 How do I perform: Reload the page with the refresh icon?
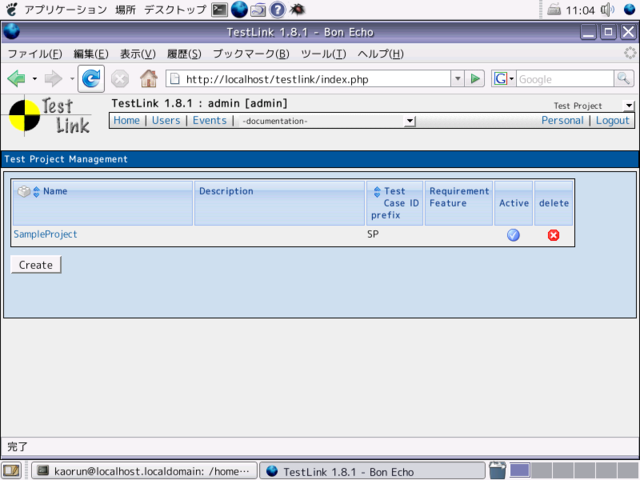point(91,78)
